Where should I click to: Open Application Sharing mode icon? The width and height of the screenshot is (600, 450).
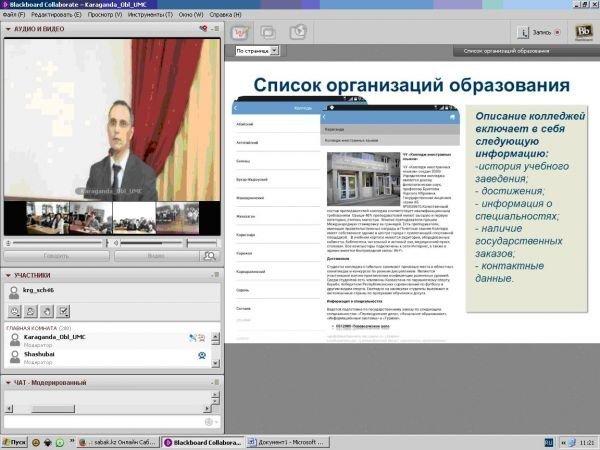[x=269, y=32]
